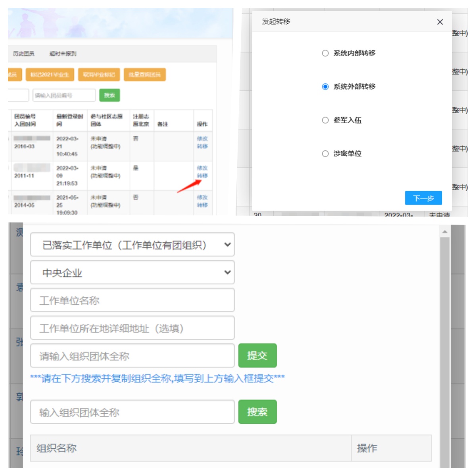Choose the 涉密单位 radio option
This screenshot has width=476, height=476.
[x=325, y=154]
